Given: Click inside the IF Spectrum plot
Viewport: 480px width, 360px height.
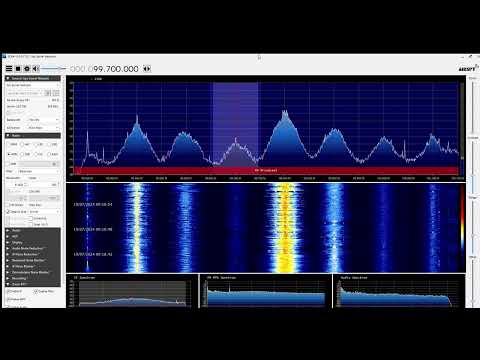Looking at the screenshot, I should point(132,293).
